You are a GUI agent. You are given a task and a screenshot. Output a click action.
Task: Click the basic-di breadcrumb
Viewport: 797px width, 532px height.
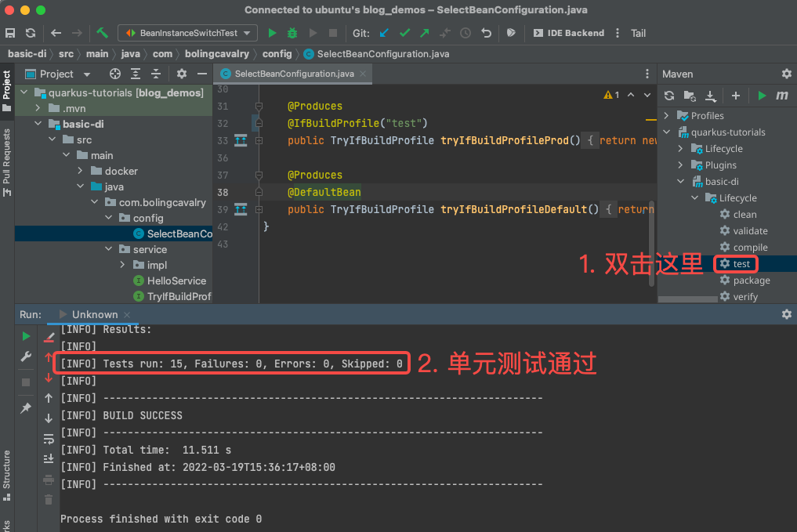(x=27, y=54)
